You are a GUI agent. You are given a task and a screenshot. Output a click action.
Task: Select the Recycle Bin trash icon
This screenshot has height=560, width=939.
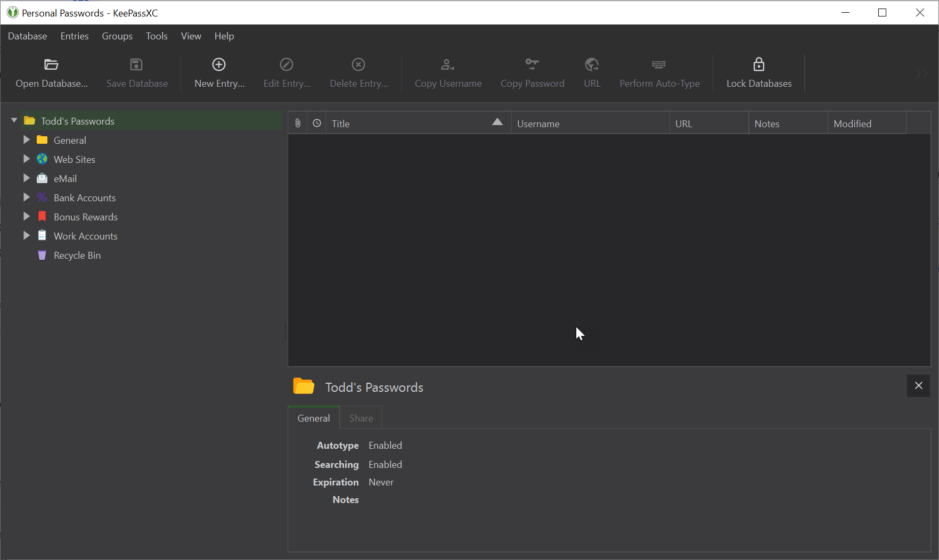(42, 255)
